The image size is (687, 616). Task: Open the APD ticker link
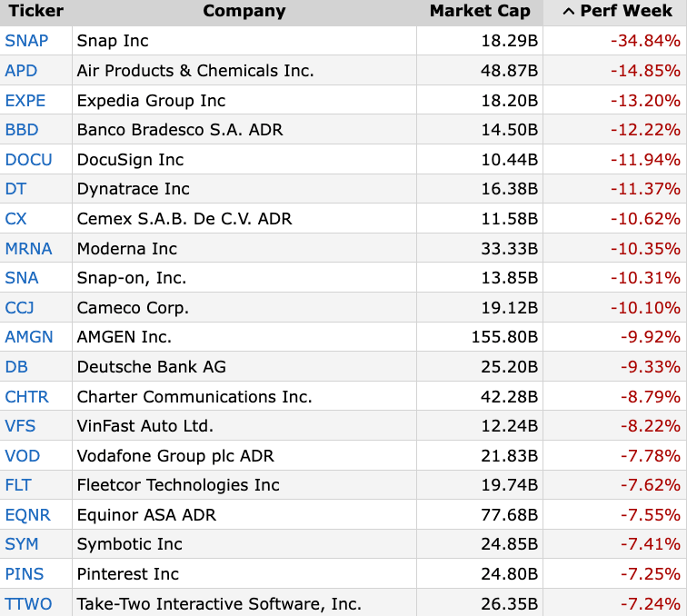coord(21,71)
